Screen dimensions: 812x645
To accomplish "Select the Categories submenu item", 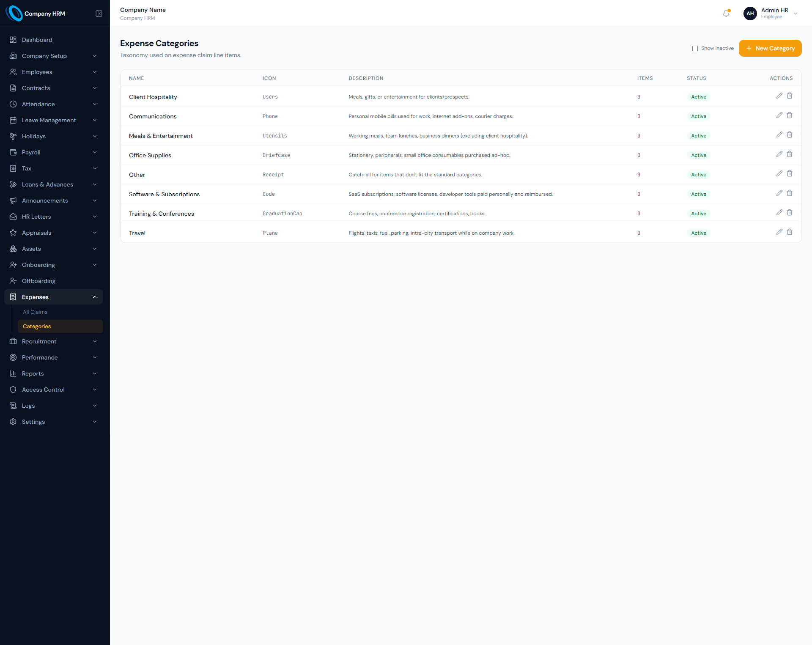I will pos(60,326).
